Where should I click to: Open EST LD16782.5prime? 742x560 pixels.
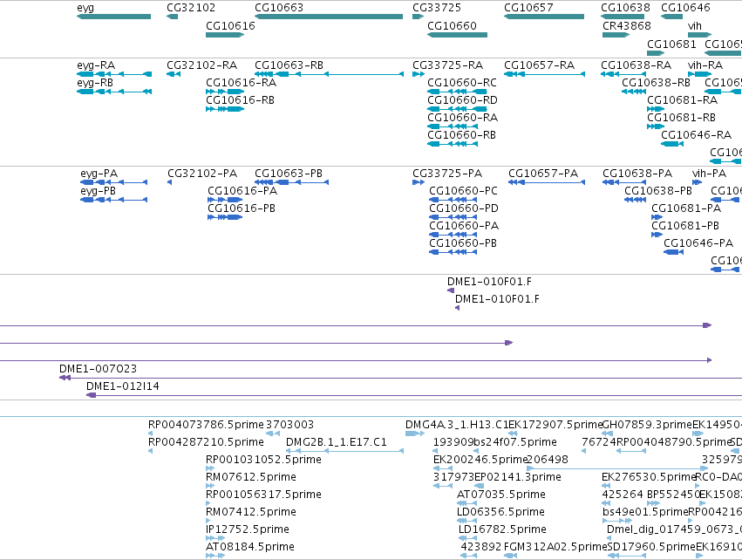[x=467, y=538]
